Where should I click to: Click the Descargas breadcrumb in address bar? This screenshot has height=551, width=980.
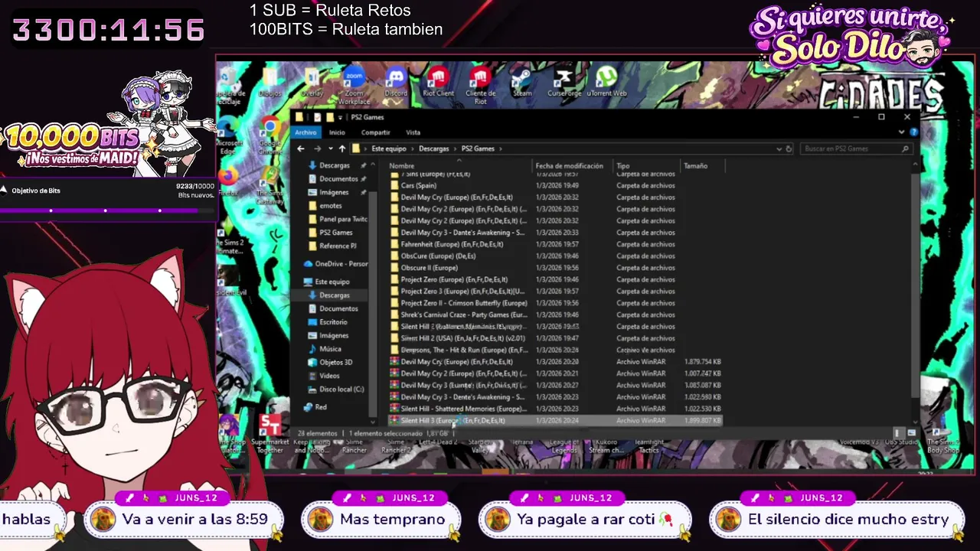tap(433, 148)
